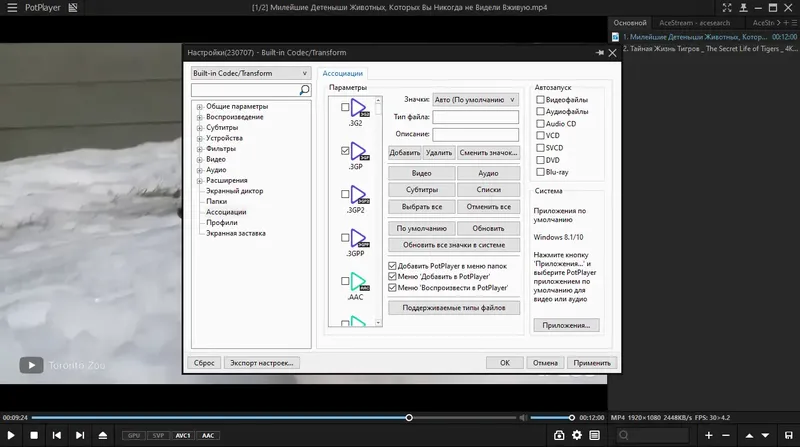Check the .3G2 file association box
Image resolution: width=800 pixels, height=447 pixels.
pos(345,107)
